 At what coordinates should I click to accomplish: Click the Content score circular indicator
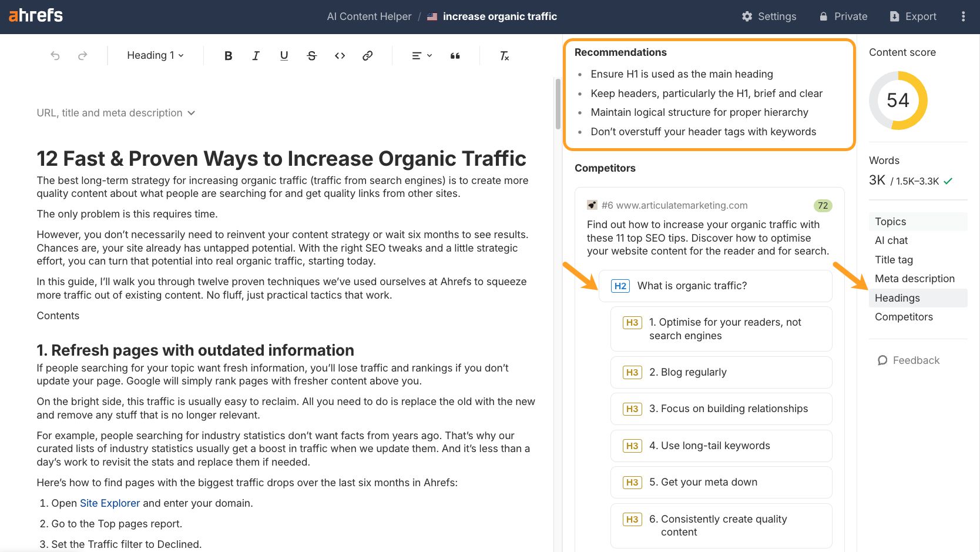click(x=898, y=101)
